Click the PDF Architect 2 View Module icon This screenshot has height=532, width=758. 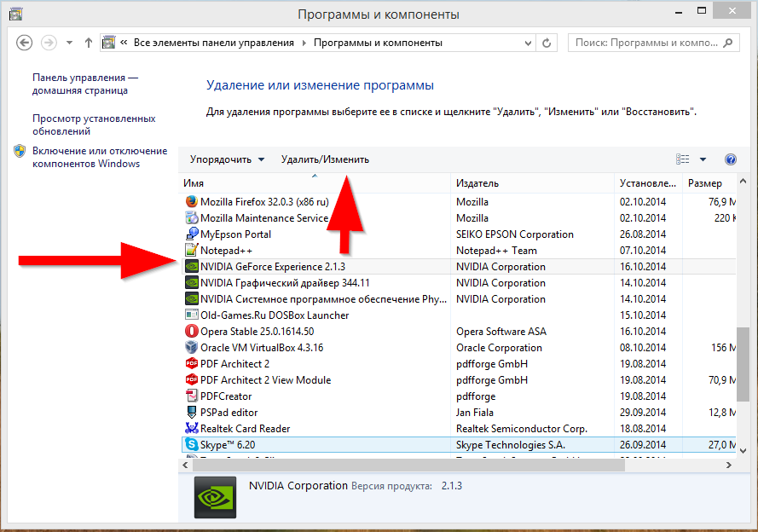[x=192, y=379]
